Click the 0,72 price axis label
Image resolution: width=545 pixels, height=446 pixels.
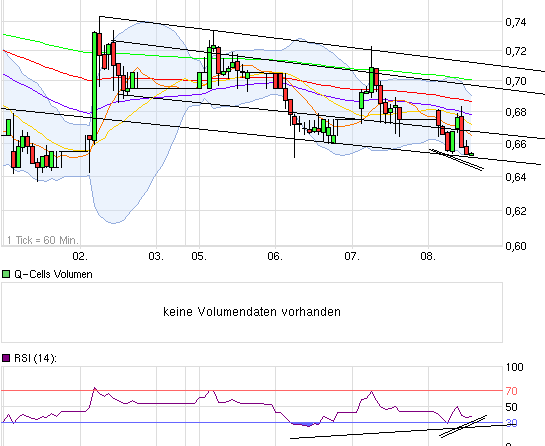click(x=516, y=51)
